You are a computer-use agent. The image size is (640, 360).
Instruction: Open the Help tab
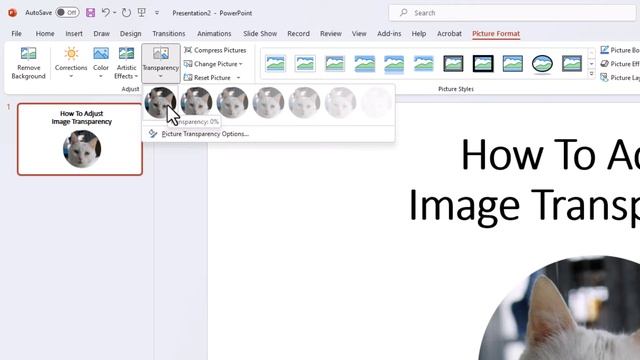point(419,33)
